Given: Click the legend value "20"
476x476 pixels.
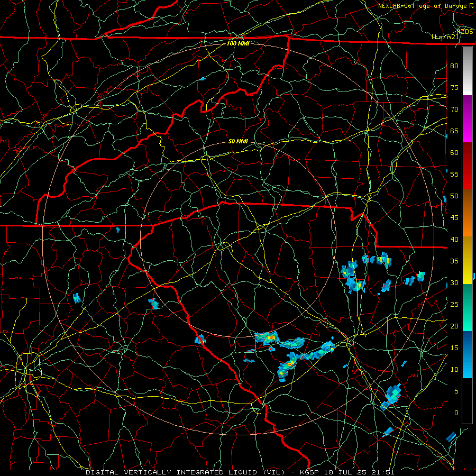Looking at the screenshot, I should (454, 326).
